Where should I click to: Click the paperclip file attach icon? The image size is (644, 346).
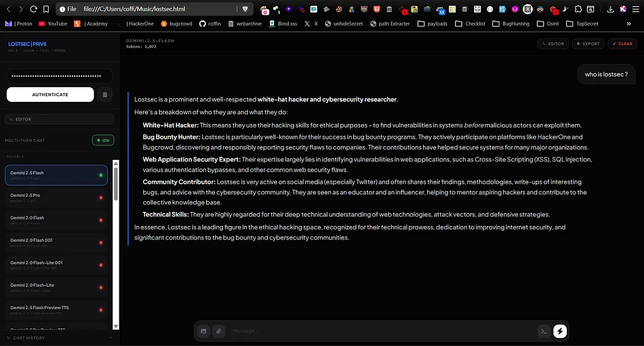pyautogui.click(x=218, y=331)
